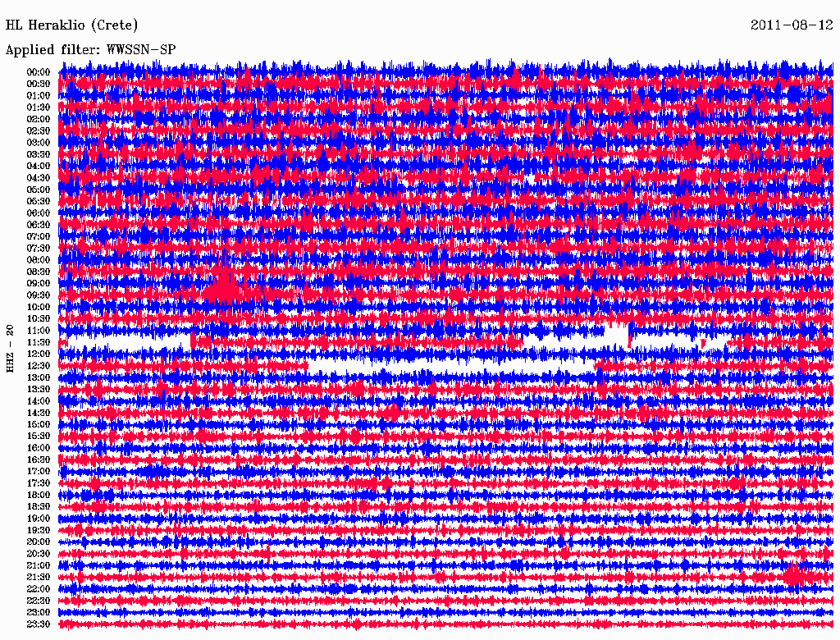Select the 07:30 time label
This screenshot has width=840, height=640.
[39, 248]
